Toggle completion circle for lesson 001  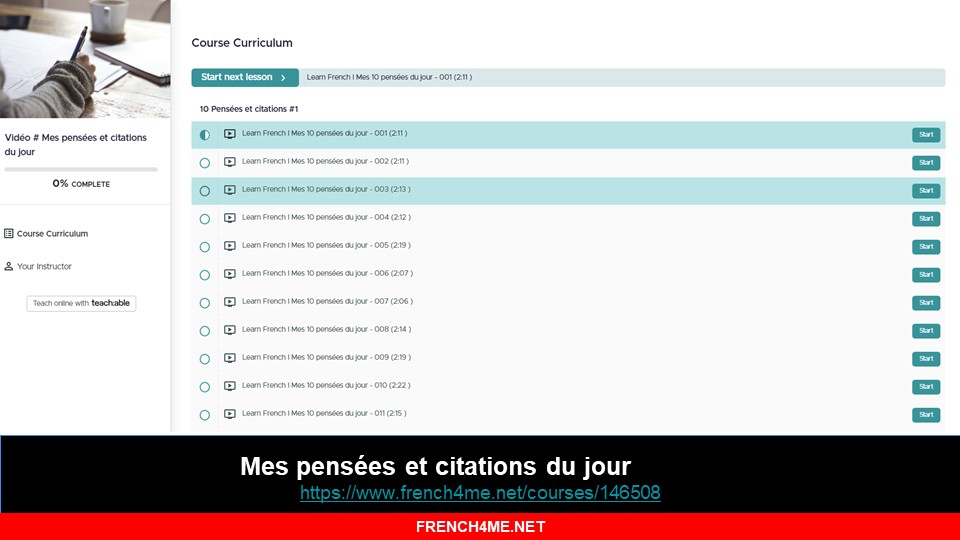(205, 135)
